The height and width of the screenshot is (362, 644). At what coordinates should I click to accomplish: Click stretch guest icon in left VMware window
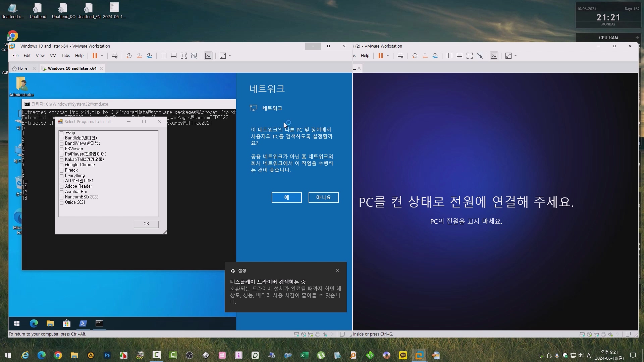click(223, 56)
